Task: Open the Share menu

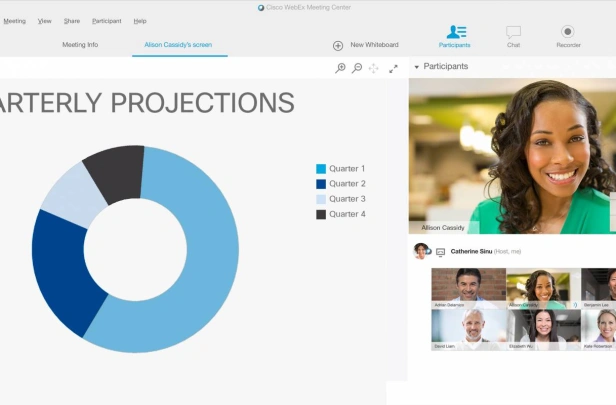Action: tap(72, 21)
